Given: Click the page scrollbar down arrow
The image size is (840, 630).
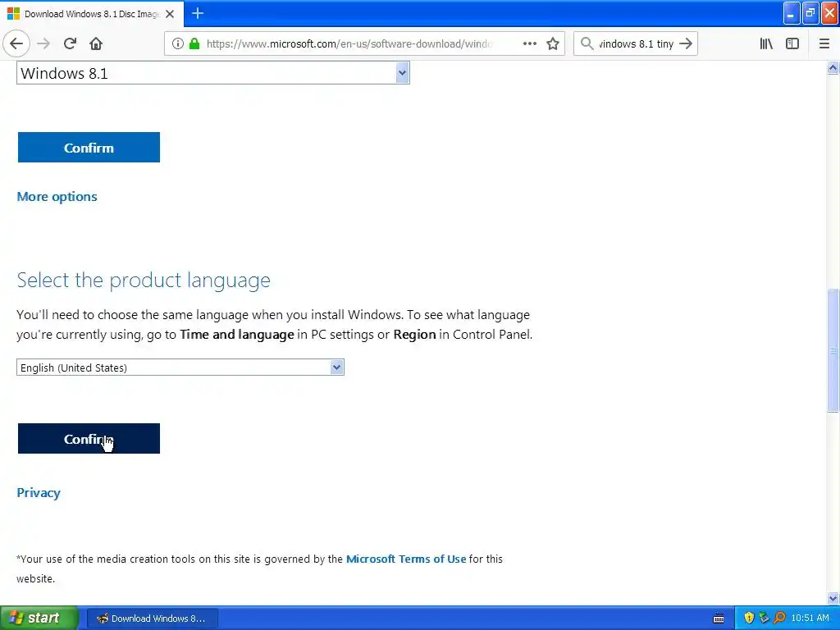Looking at the screenshot, I should pos(833,598).
